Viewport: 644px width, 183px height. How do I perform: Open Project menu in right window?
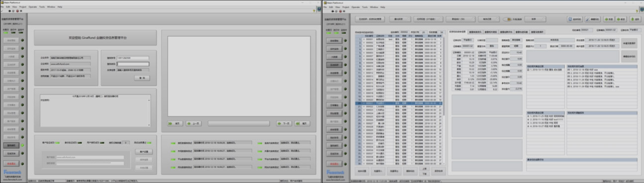click(346, 7)
